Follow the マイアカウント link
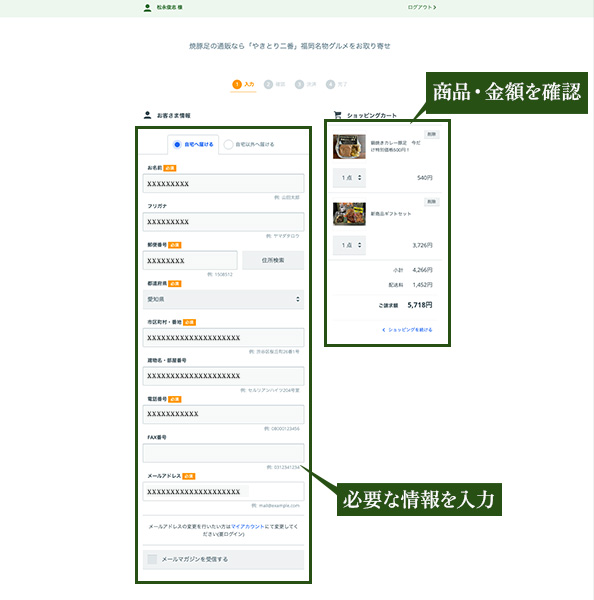Viewport: 594px width, 600px height. 248,527
